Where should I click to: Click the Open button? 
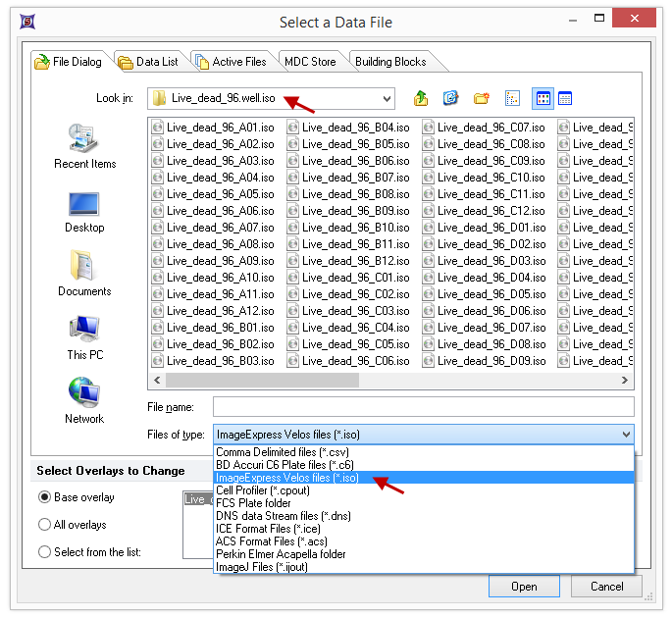coord(524,587)
